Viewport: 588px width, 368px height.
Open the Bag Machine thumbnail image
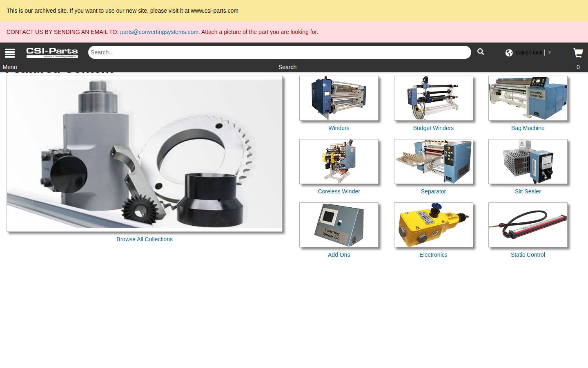coord(528,98)
